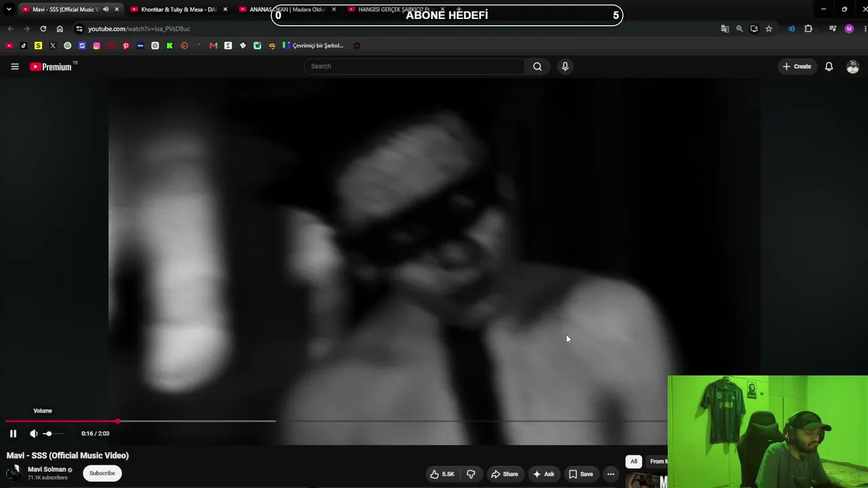Mute the Mavi - SSS tab audio
Screen dimensions: 868x488
pyautogui.click(x=105, y=9)
